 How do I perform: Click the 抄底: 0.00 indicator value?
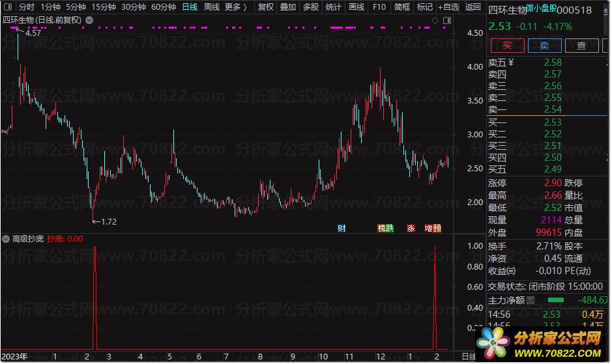pos(65,239)
